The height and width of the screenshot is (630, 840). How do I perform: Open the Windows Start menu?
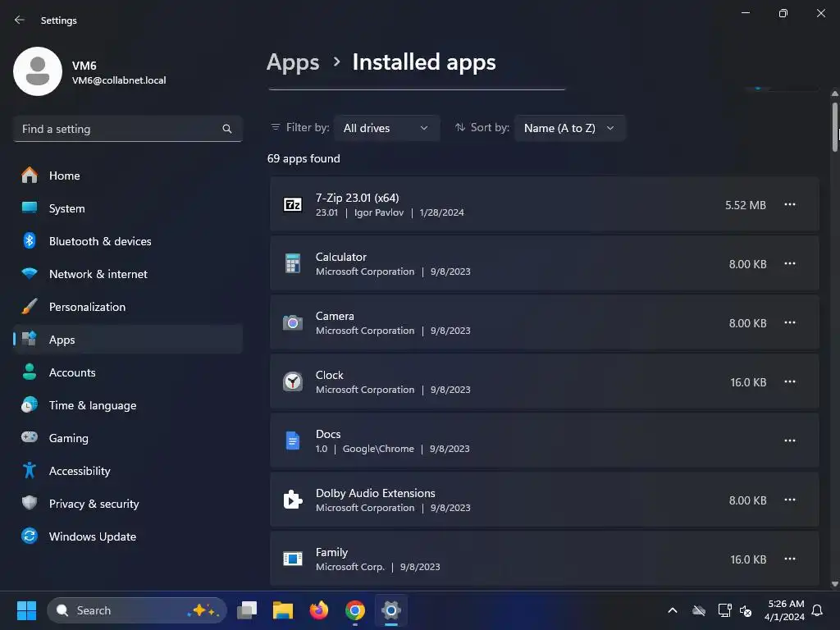point(26,610)
